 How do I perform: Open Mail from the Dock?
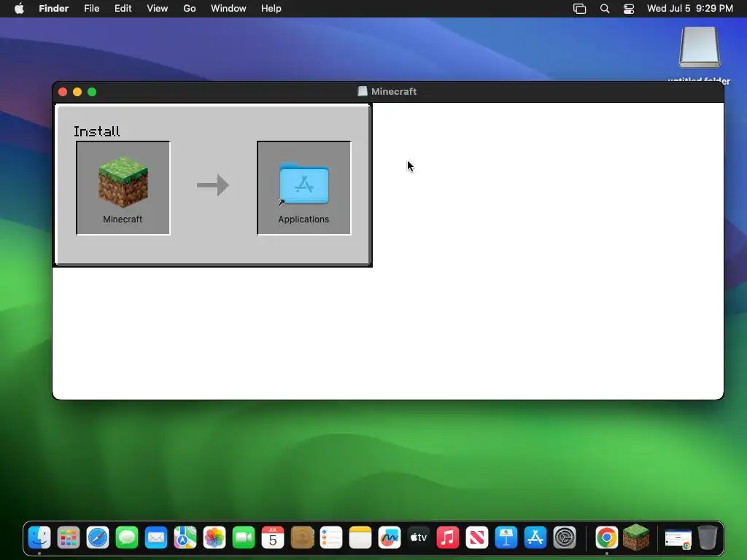click(156, 537)
